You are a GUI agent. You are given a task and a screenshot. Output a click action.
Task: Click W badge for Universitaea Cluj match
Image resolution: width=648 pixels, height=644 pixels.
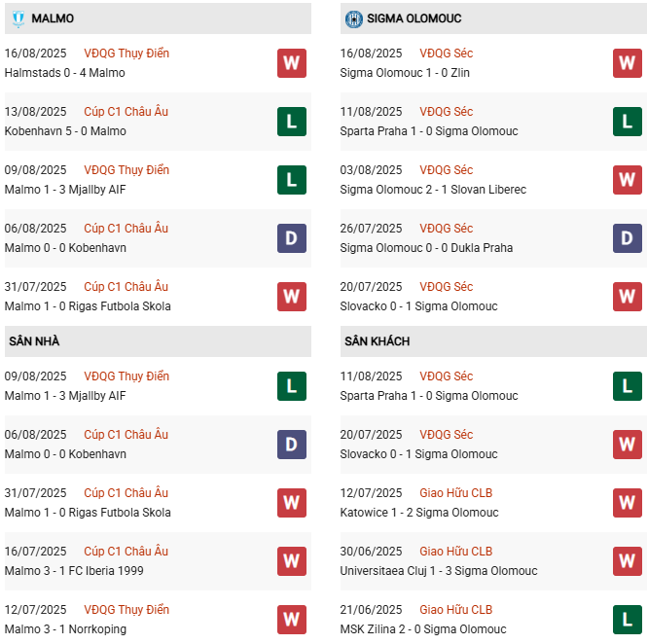coord(627,561)
